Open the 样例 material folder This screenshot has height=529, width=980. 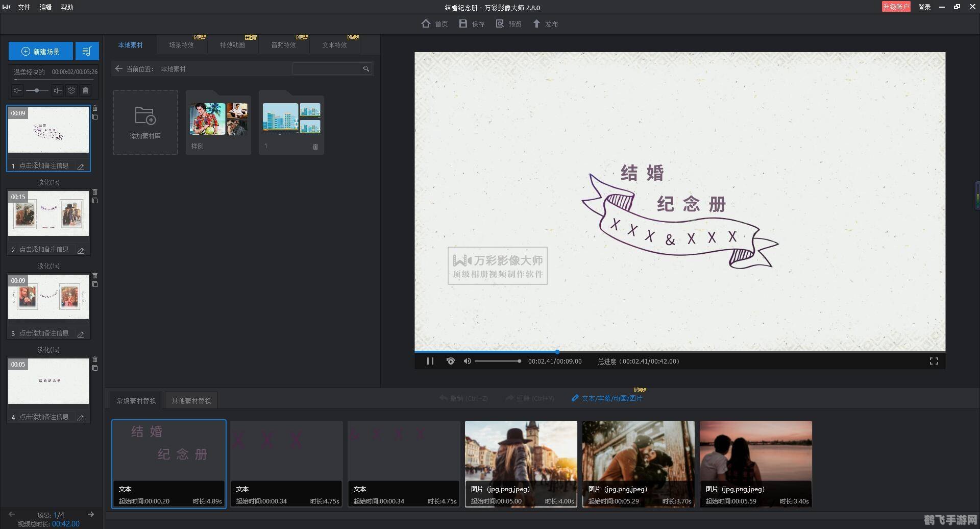tap(218, 123)
